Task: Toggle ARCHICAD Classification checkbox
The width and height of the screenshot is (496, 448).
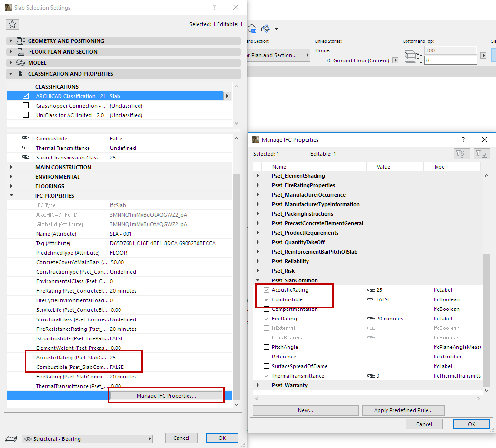Action: (26, 96)
